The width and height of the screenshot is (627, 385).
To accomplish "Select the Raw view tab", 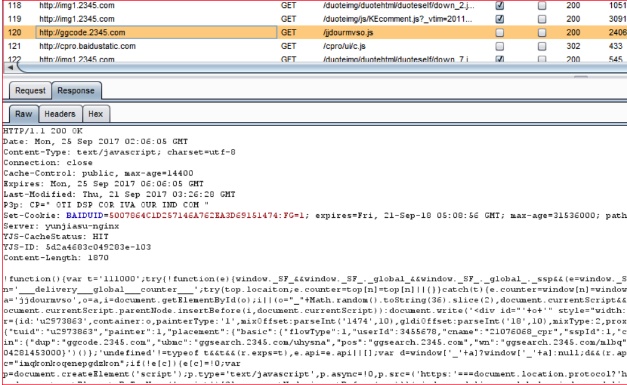I will 24,114.
